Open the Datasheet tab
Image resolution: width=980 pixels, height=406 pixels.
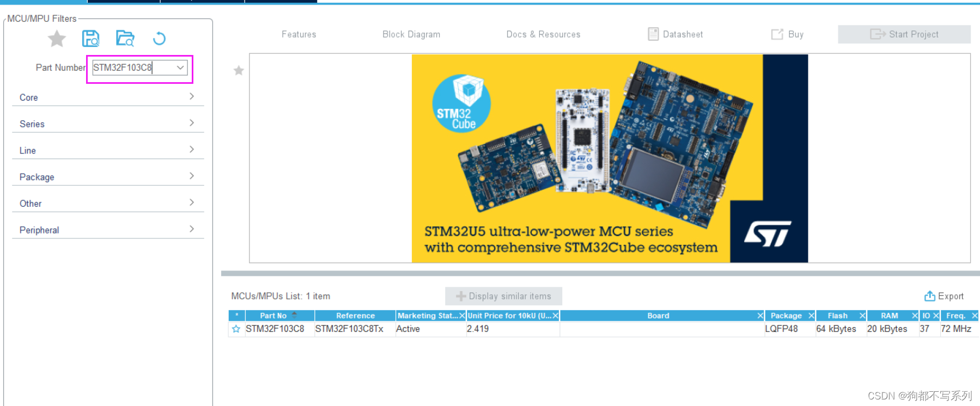pos(675,34)
